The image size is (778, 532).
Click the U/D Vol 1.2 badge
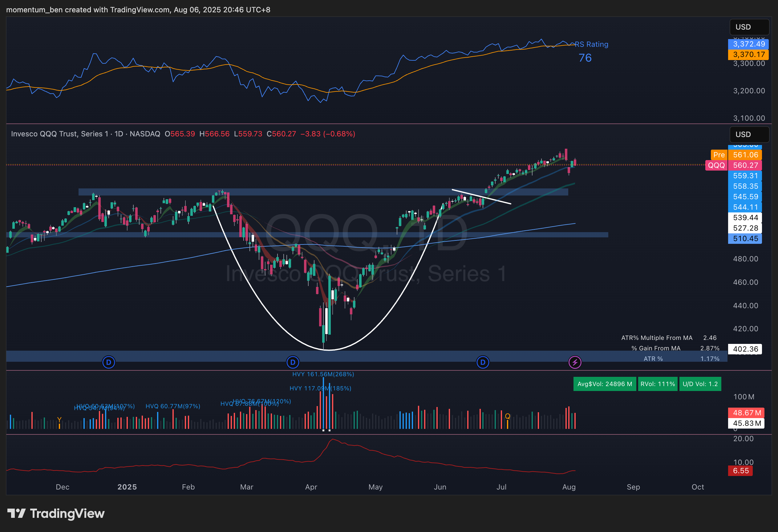pos(700,384)
